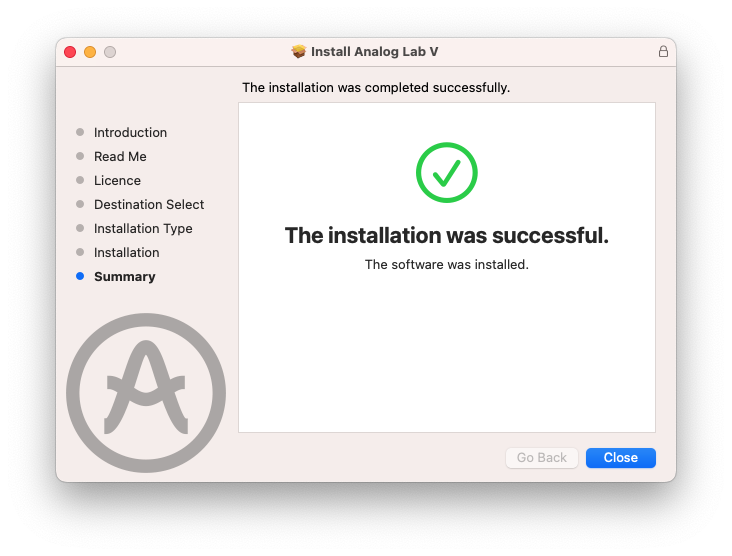Click the green success checkmark icon
The image size is (732, 556).
point(446,173)
